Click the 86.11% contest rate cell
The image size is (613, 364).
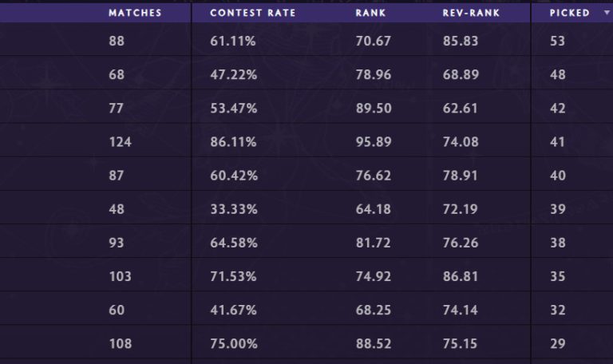(233, 142)
